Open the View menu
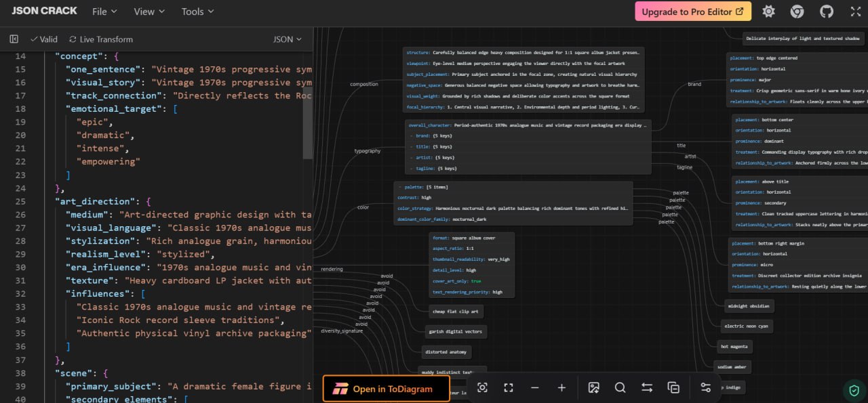 point(149,12)
